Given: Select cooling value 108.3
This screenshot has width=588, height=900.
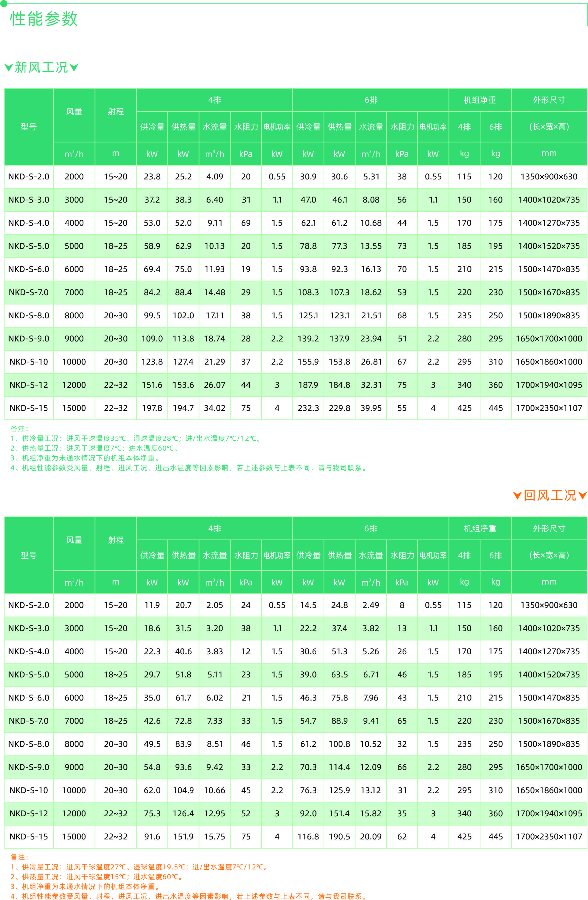Looking at the screenshot, I should [308, 292].
